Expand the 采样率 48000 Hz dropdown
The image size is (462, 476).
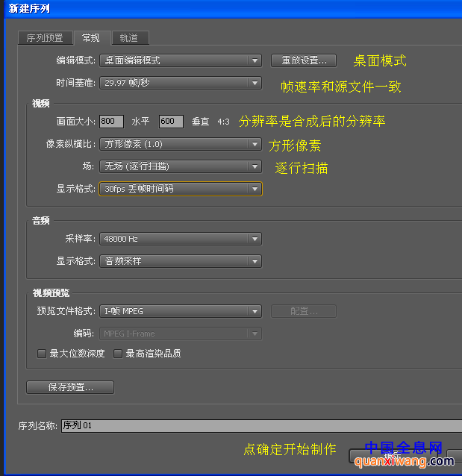pyautogui.click(x=180, y=239)
